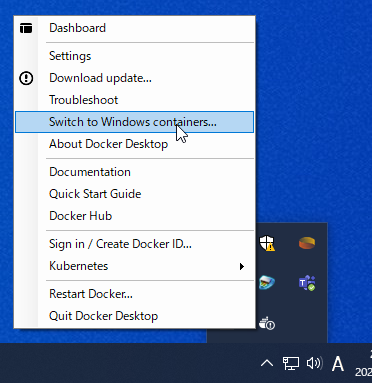372x383 pixels.
Task: Collapse hidden icons with the taskbar chevron
Action: (x=267, y=363)
